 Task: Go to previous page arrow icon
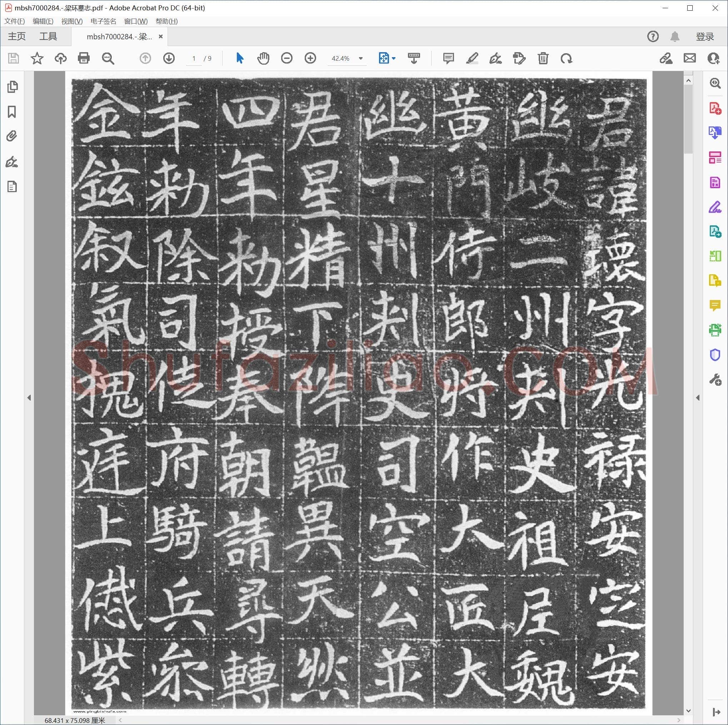pyautogui.click(x=145, y=59)
